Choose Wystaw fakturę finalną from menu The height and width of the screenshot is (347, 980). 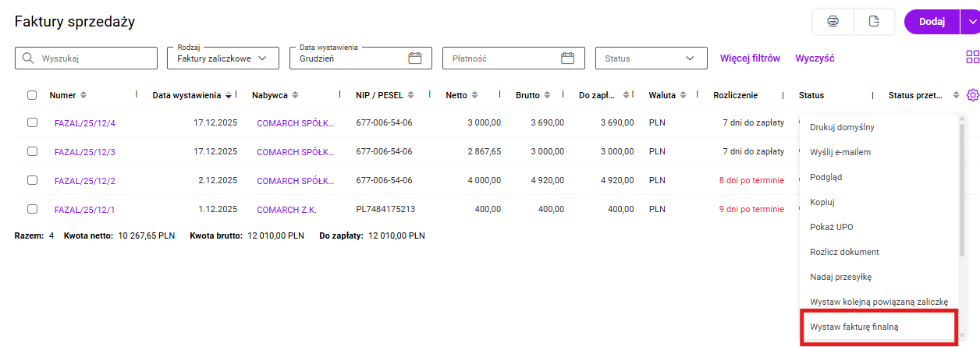point(854,327)
